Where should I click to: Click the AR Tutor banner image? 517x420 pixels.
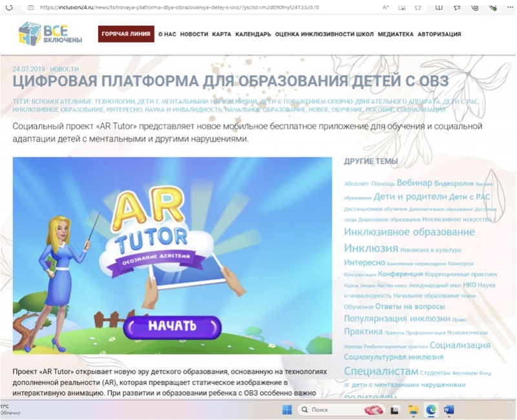coord(172,255)
